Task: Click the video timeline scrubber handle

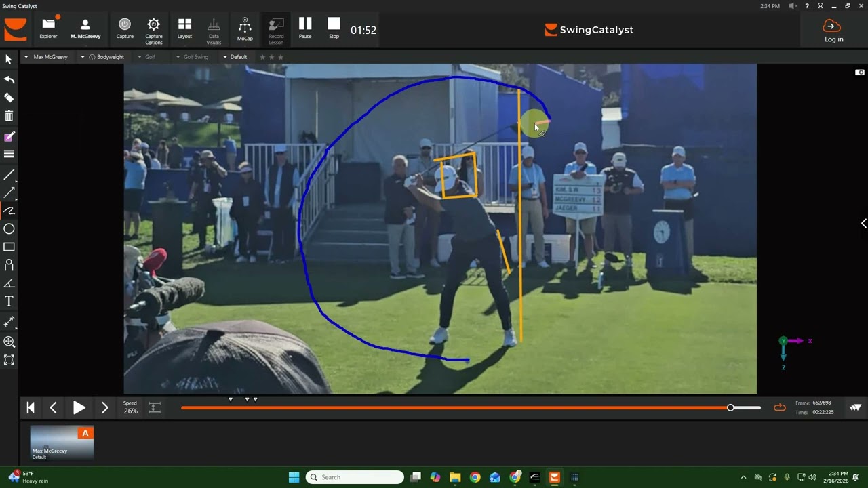Action: coord(730,407)
